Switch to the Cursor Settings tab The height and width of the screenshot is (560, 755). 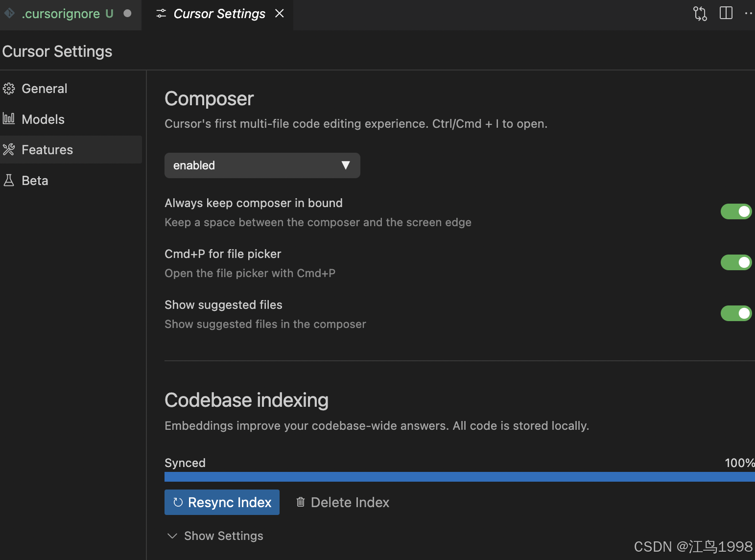(x=217, y=14)
